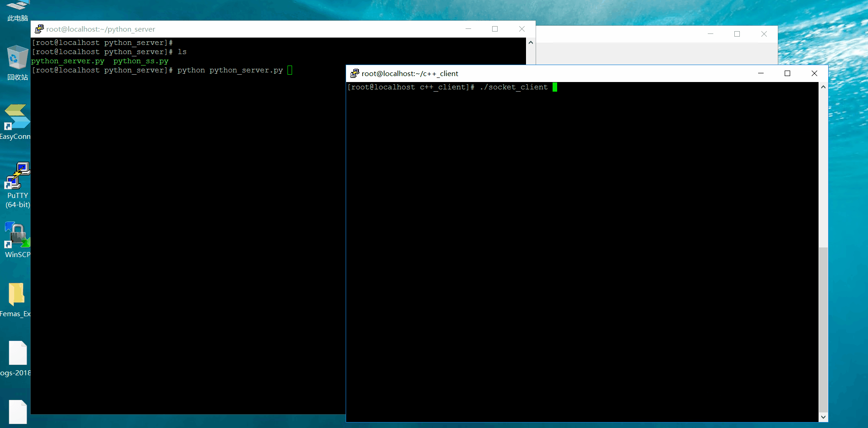Maximize the c++_client terminal window
Image resolution: width=868 pixels, height=428 pixels.
787,73
